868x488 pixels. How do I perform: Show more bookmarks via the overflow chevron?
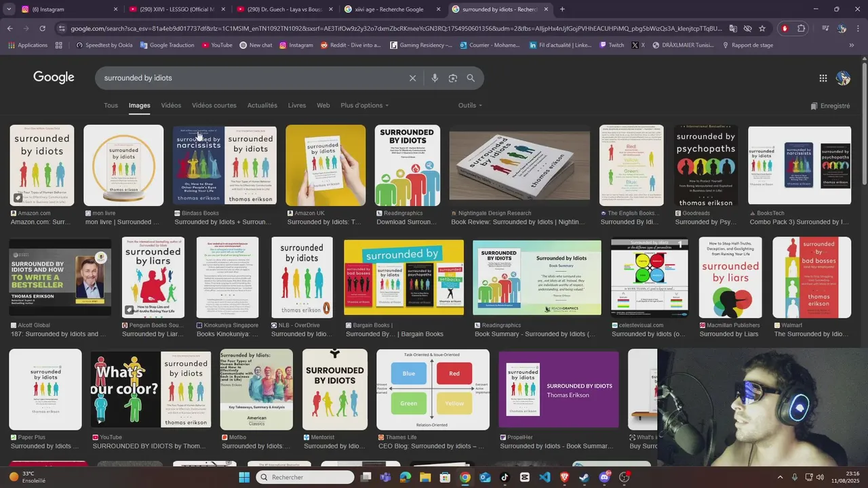tap(852, 45)
